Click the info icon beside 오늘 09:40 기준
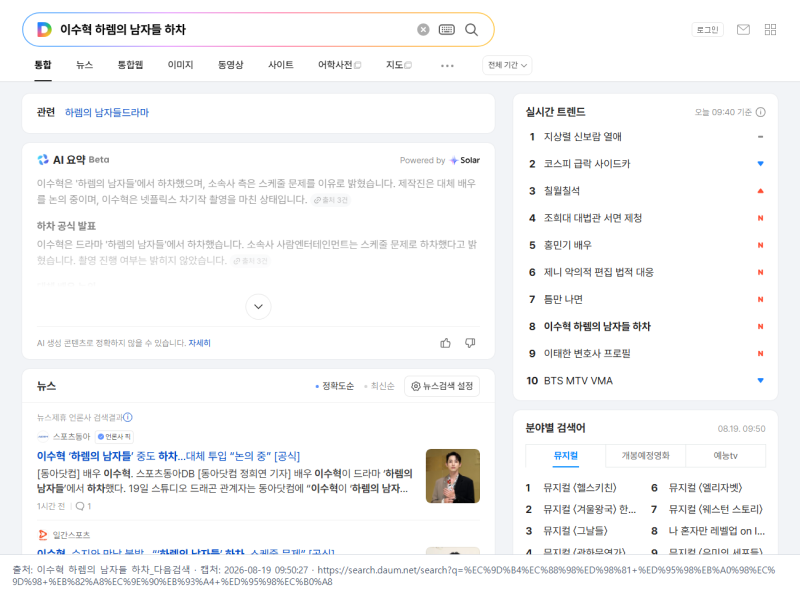The width and height of the screenshot is (800, 590). [x=761, y=112]
